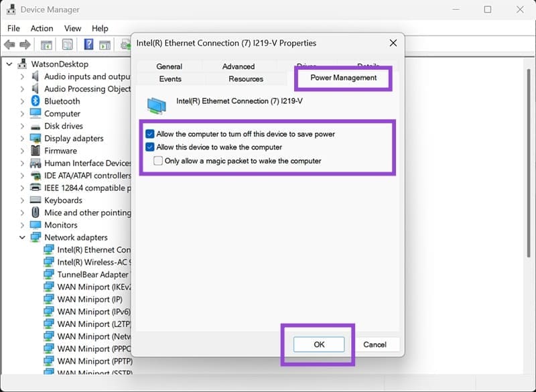Uncheck Allow the computer to turn off this device
Image resolution: width=536 pixels, height=392 pixels.
pyautogui.click(x=149, y=133)
